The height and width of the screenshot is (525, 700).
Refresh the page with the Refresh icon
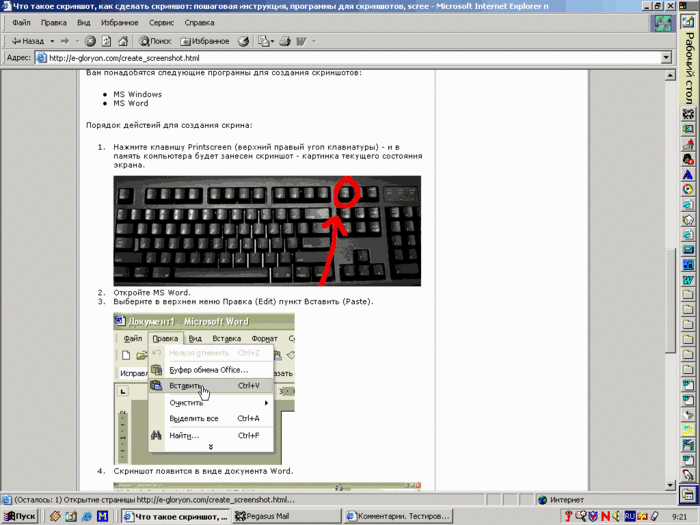coord(106,41)
